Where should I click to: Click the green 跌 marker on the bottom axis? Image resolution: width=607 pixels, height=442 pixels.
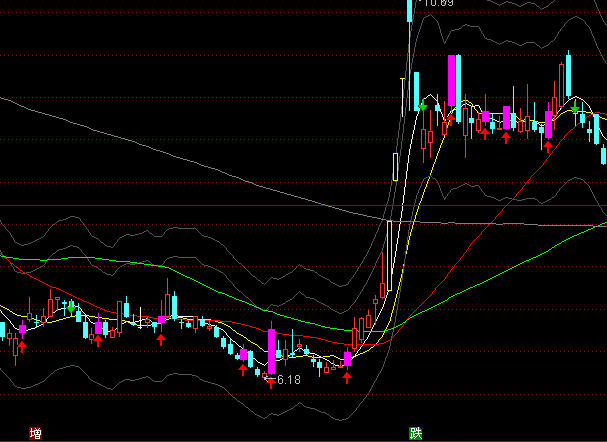point(414,433)
